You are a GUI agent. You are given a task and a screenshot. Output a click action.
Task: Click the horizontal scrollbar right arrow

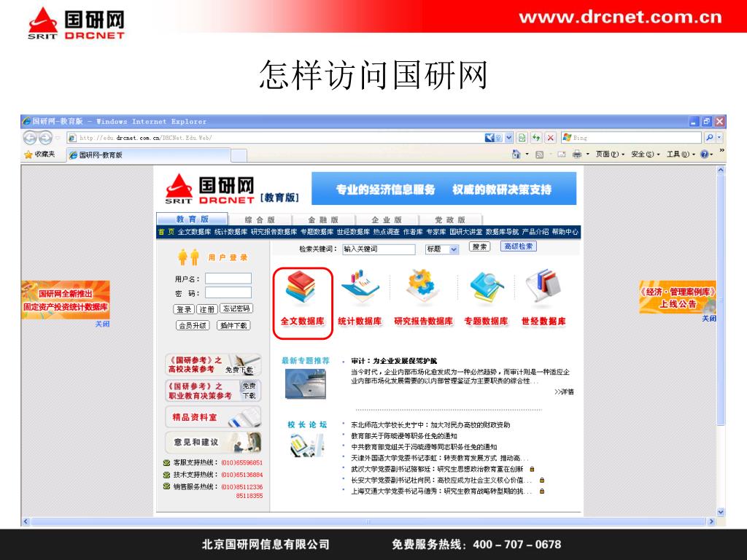[x=711, y=521]
